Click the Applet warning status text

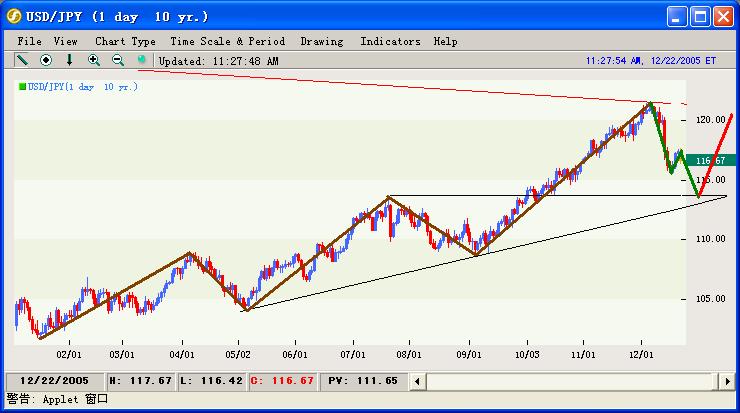tap(57, 399)
